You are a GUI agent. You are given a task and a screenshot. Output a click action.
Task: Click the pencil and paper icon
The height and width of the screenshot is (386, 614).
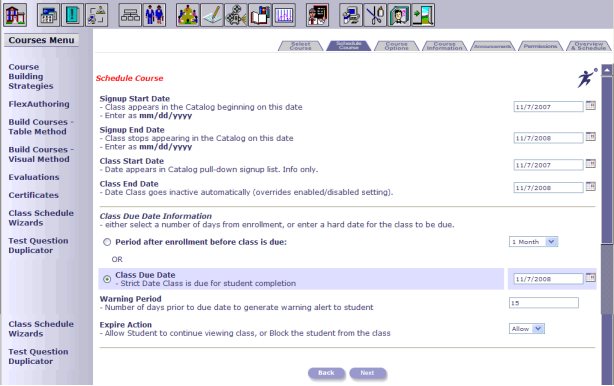(212, 15)
